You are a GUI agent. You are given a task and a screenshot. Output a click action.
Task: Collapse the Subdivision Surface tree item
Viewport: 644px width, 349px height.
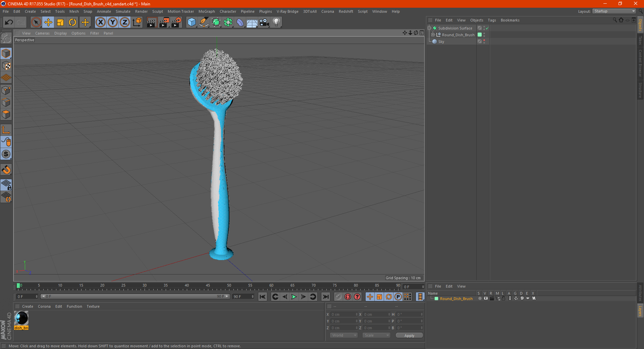click(429, 28)
